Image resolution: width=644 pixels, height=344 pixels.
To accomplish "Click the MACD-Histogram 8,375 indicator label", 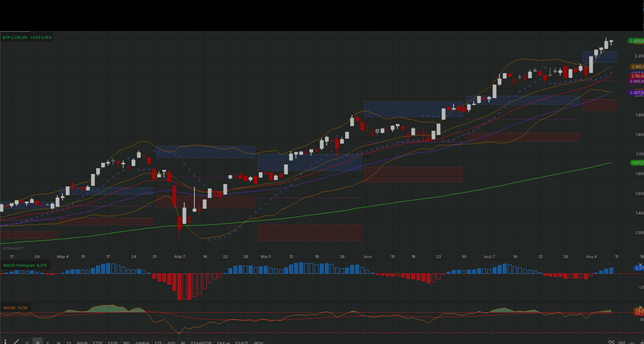I will coord(25,265).
